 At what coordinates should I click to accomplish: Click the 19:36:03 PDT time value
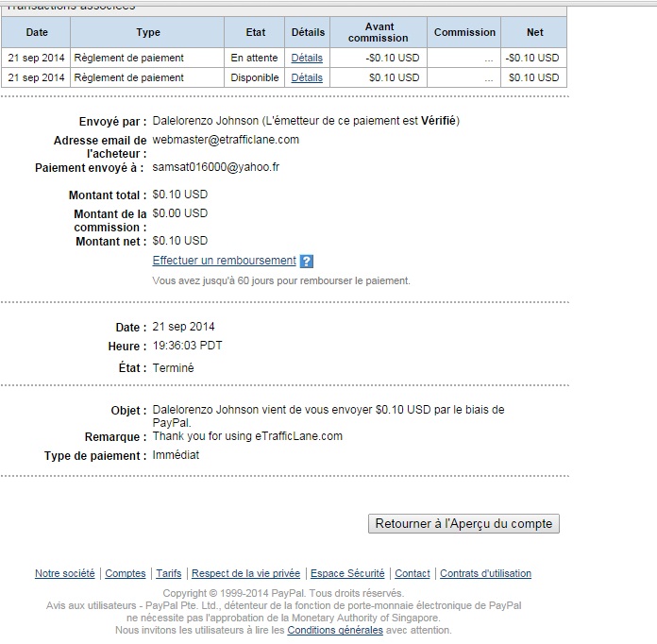(x=187, y=346)
